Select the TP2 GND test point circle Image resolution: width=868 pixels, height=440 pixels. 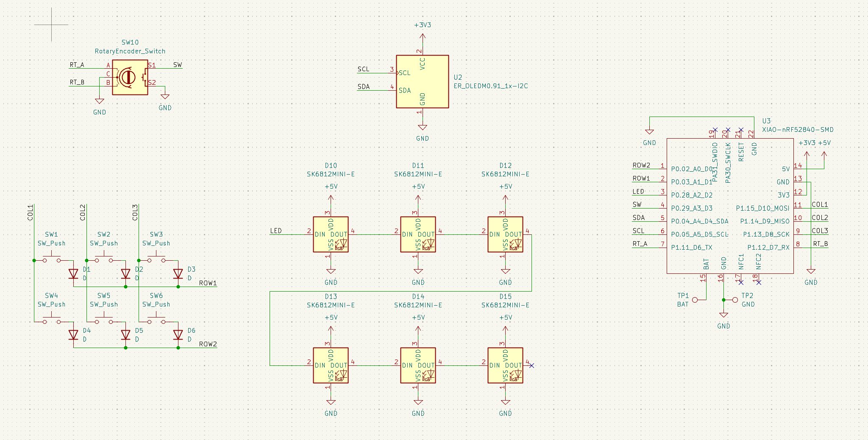pos(735,300)
